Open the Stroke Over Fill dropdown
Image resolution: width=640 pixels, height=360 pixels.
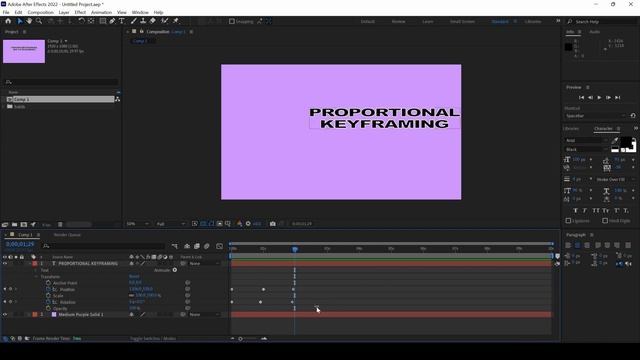tap(616, 180)
